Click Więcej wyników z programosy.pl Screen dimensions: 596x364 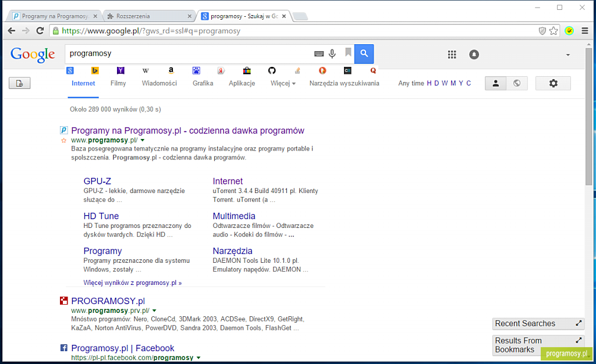tap(133, 283)
